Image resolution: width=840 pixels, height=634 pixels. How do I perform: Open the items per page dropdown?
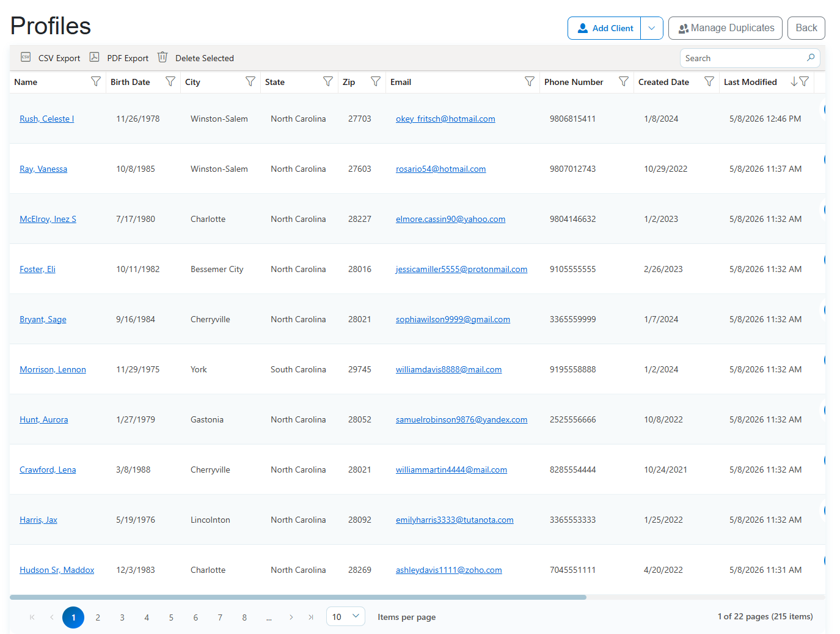pos(346,616)
